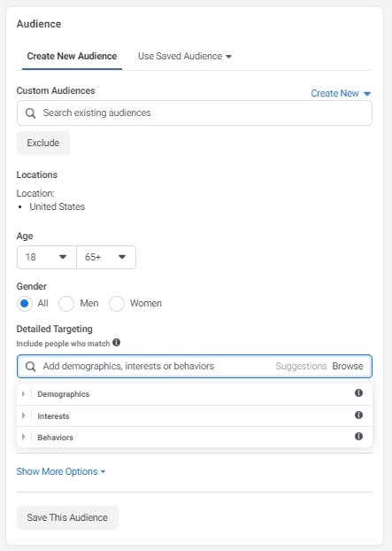Expand the Interests category arrow

(24, 415)
